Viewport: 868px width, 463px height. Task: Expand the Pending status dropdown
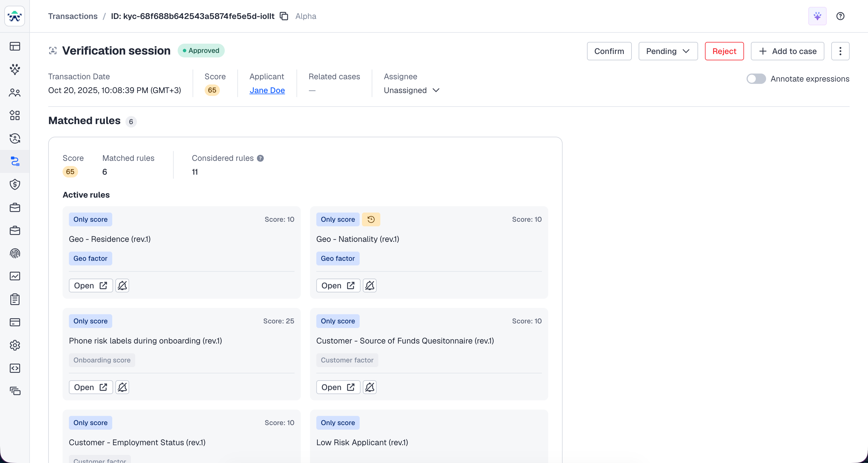668,51
